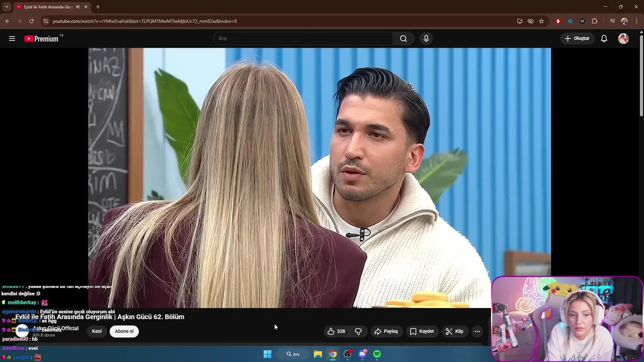Screen dimensions: 644x362
Task: Reload the page with refresh icon
Action: pos(31,21)
